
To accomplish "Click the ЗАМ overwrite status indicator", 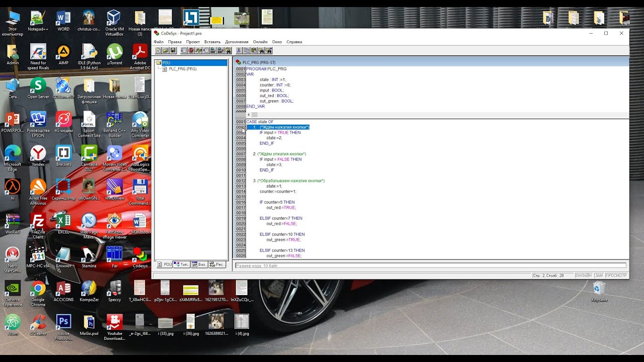I will (599, 276).
